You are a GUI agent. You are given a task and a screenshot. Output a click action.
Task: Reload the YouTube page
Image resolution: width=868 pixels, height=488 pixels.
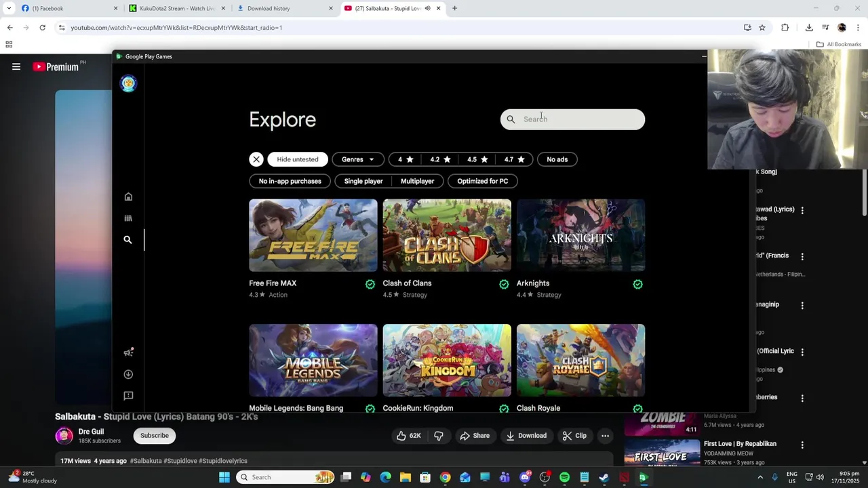point(42,28)
